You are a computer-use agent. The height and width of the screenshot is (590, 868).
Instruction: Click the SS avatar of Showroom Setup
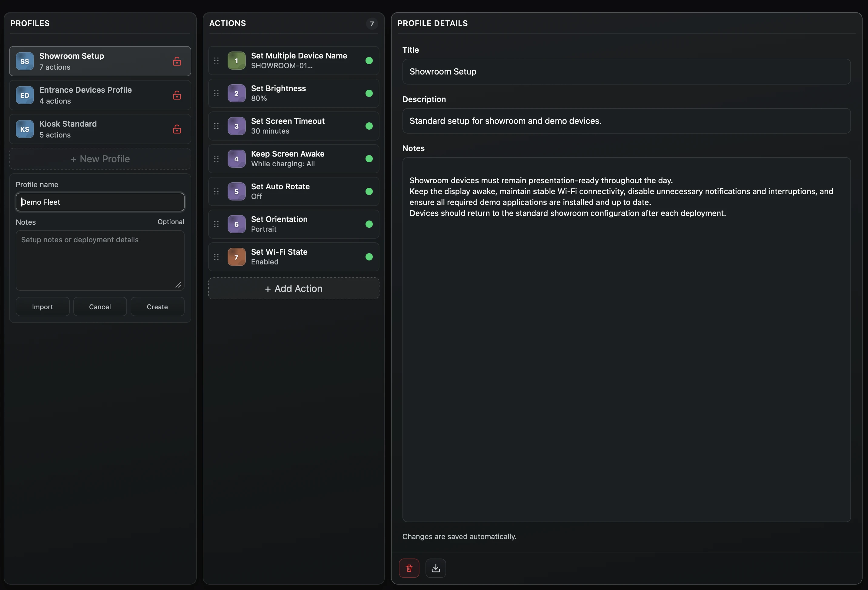pyautogui.click(x=25, y=61)
